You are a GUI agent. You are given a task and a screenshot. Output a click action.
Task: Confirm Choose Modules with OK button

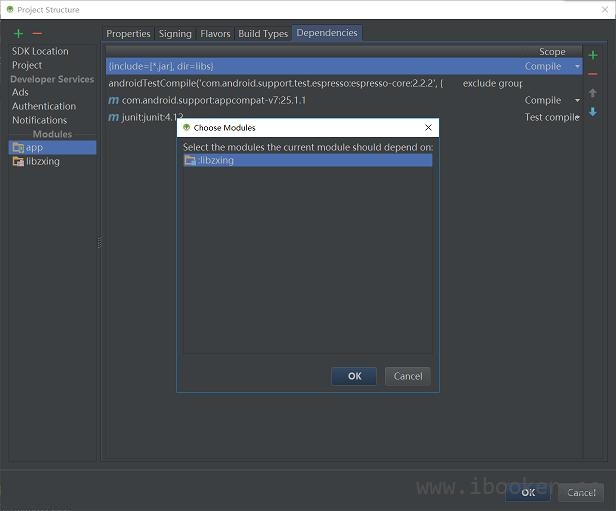coord(354,376)
